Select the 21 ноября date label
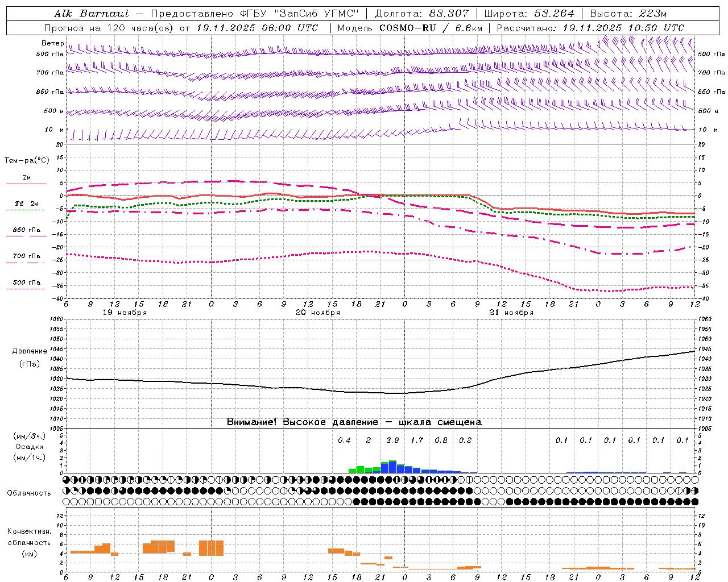728x582 pixels. click(511, 313)
